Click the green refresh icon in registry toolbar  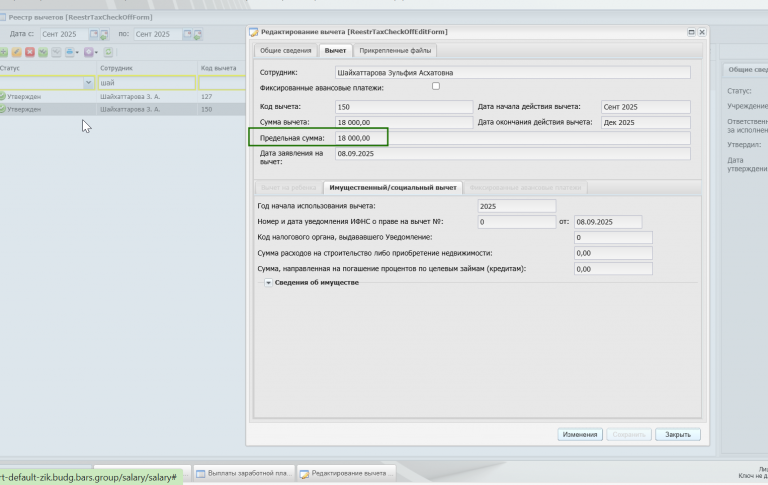coord(108,52)
